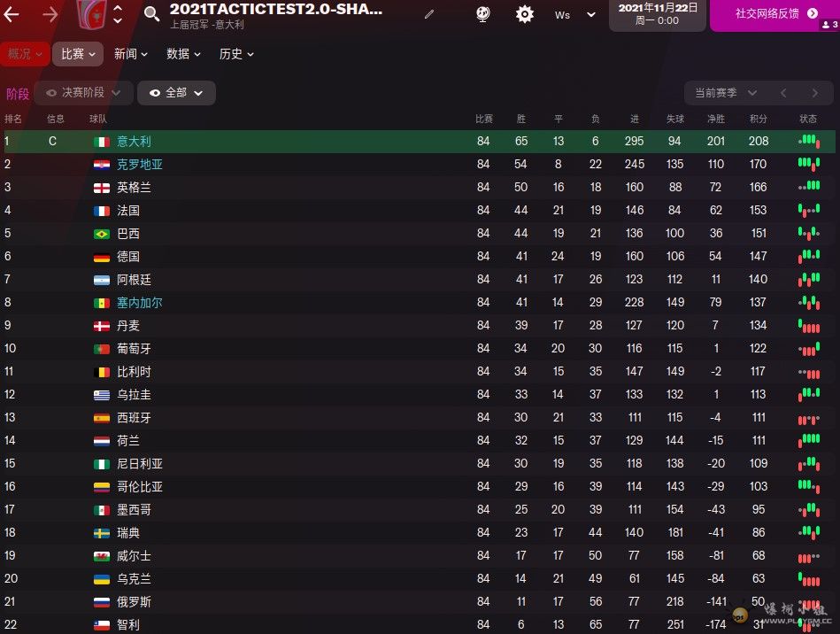The image size is (840, 634).
Task: Open the 历史 menu tab
Action: click(x=236, y=54)
